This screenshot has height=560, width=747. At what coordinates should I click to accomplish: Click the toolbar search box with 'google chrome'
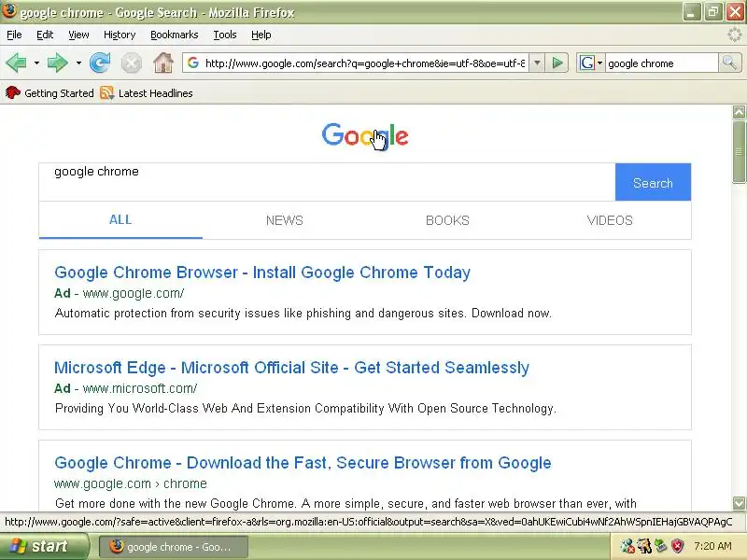coord(662,63)
